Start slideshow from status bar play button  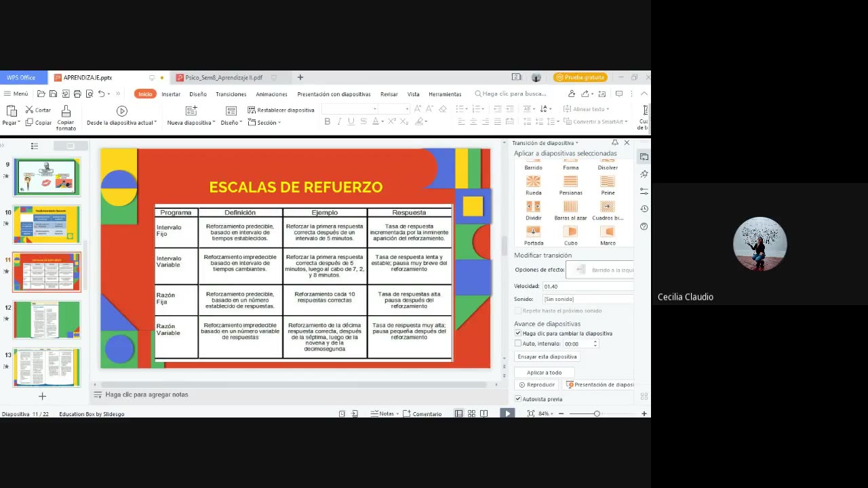(507, 413)
